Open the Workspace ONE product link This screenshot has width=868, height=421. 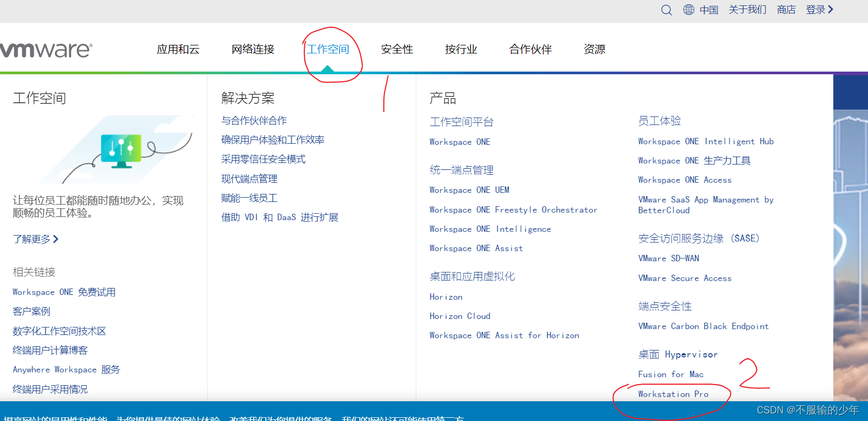click(460, 142)
